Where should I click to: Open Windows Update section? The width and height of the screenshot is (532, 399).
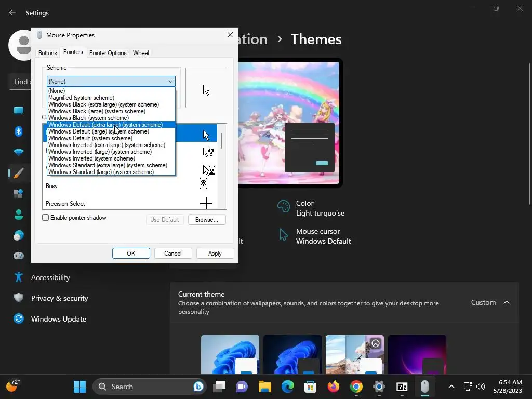[58, 319]
